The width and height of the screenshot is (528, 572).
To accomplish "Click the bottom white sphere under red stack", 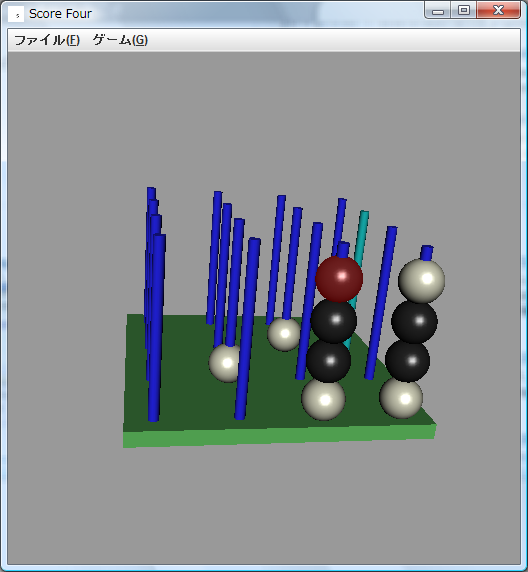I will click(x=324, y=399).
